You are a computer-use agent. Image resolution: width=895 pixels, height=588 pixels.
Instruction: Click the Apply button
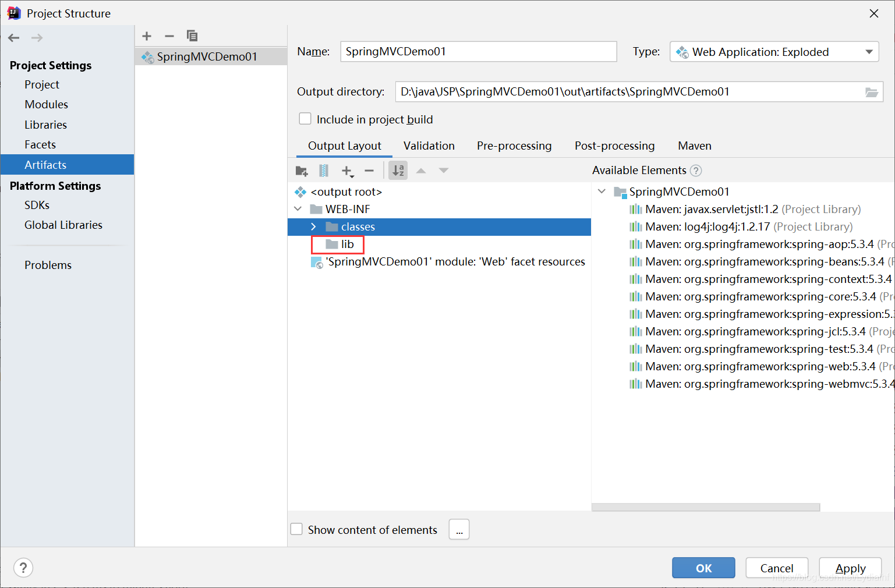[850, 568]
